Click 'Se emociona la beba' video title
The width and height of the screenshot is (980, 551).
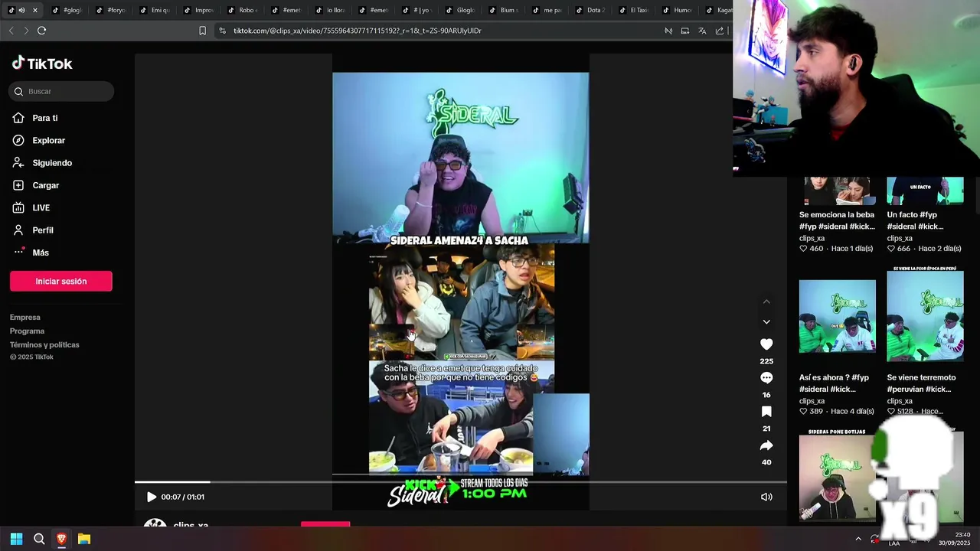(837, 220)
